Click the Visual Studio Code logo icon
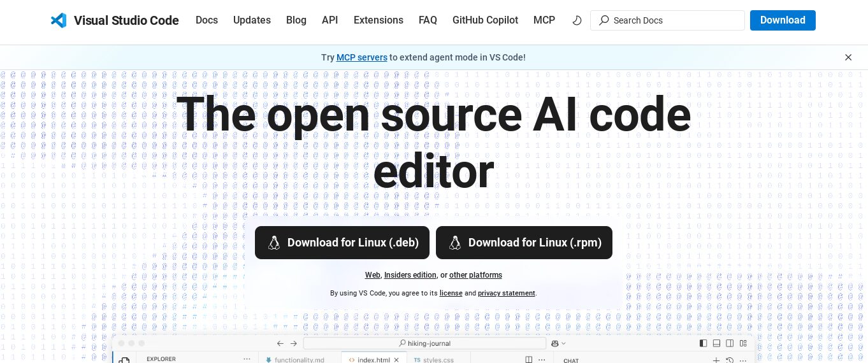The image size is (868, 363). [x=59, y=20]
